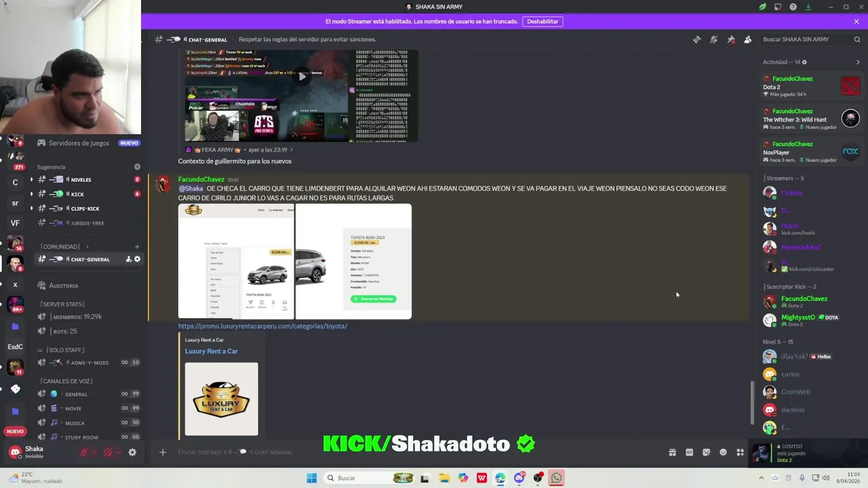Click FacundoChavez username on the message
Image resolution: width=868 pixels, height=488 pixels.
(201, 180)
